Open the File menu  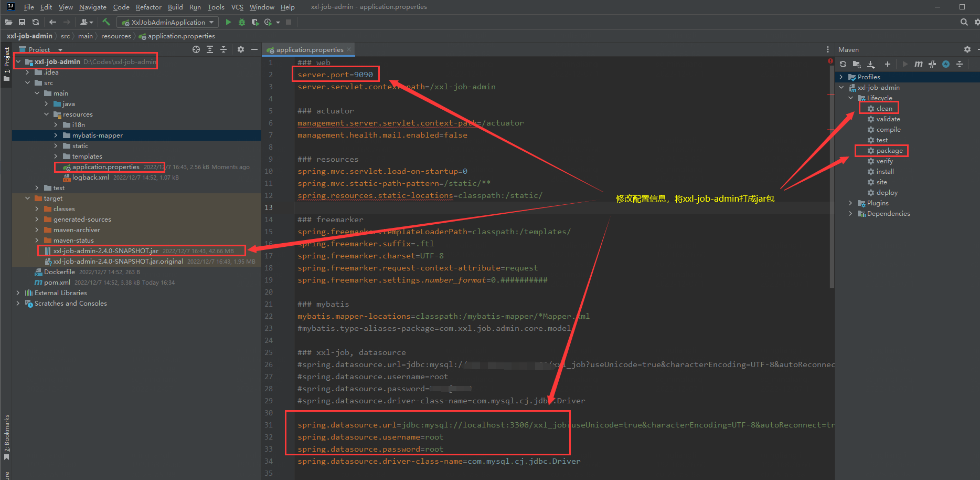pyautogui.click(x=29, y=7)
